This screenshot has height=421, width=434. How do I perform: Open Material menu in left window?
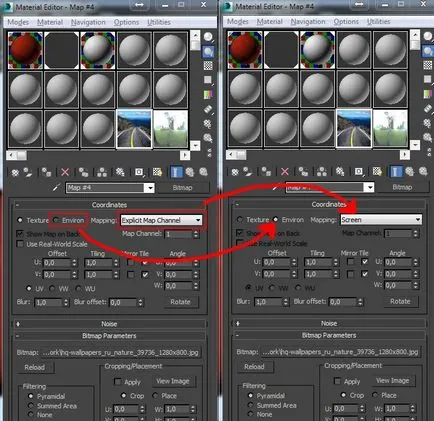click(x=50, y=22)
